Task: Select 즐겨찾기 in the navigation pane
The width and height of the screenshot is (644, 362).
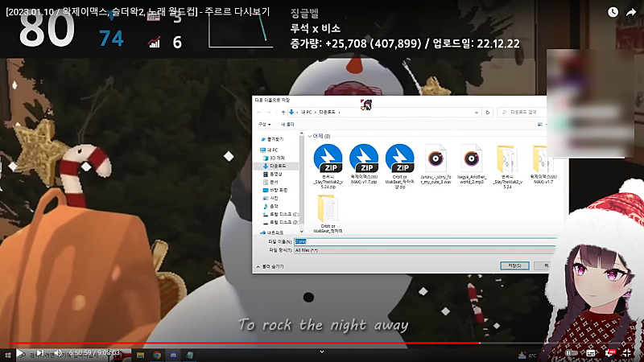Action: tap(272, 139)
